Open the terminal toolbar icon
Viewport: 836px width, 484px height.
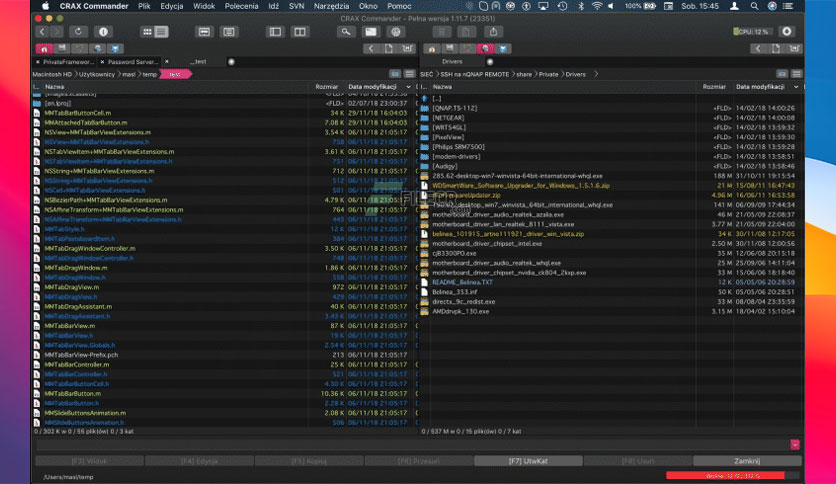(x=371, y=32)
